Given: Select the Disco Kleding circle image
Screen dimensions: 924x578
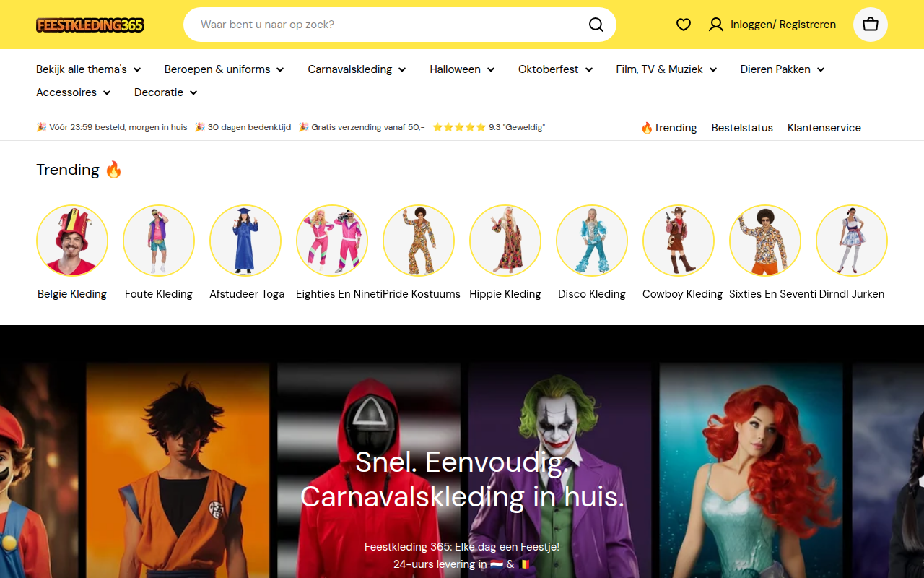Looking at the screenshot, I should point(592,241).
